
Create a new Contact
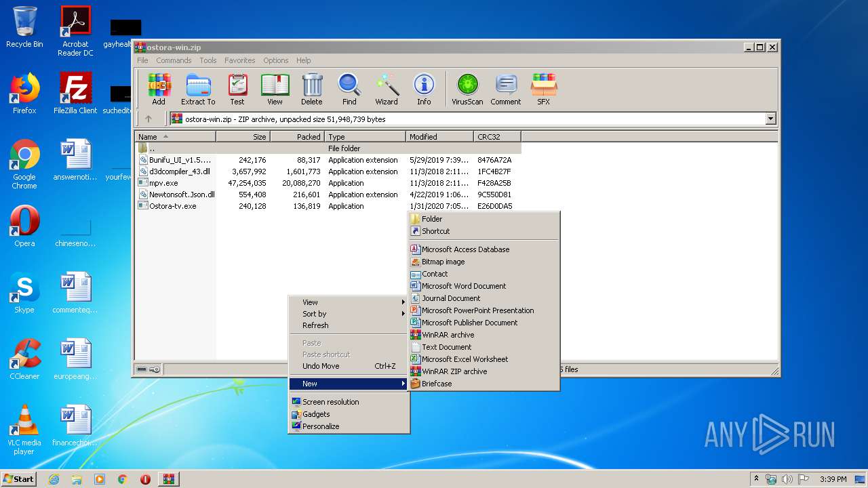pyautogui.click(x=484, y=274)
